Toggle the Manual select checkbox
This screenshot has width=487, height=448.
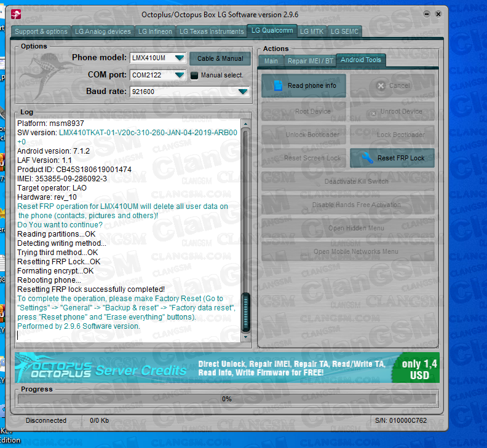tap(194, 76)
